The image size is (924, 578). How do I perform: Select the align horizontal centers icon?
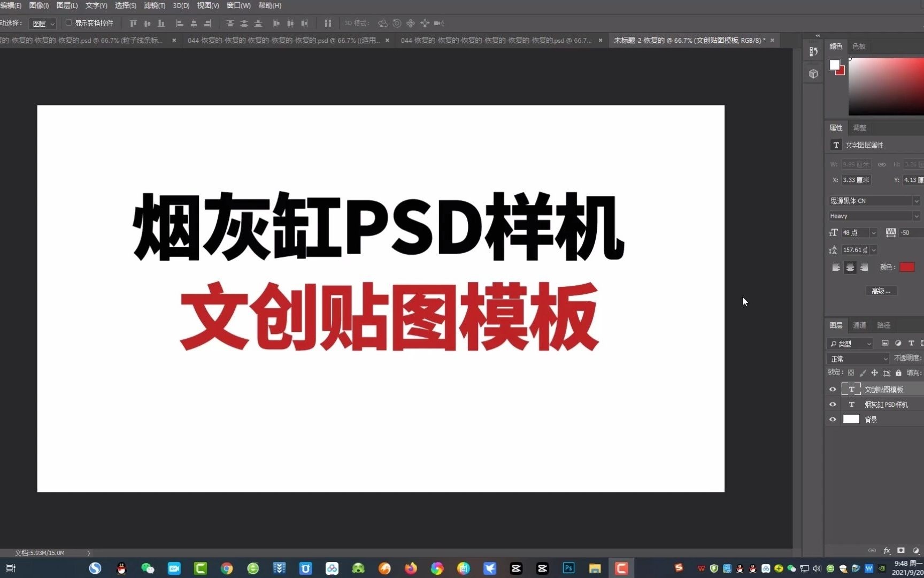click(194, 23)
